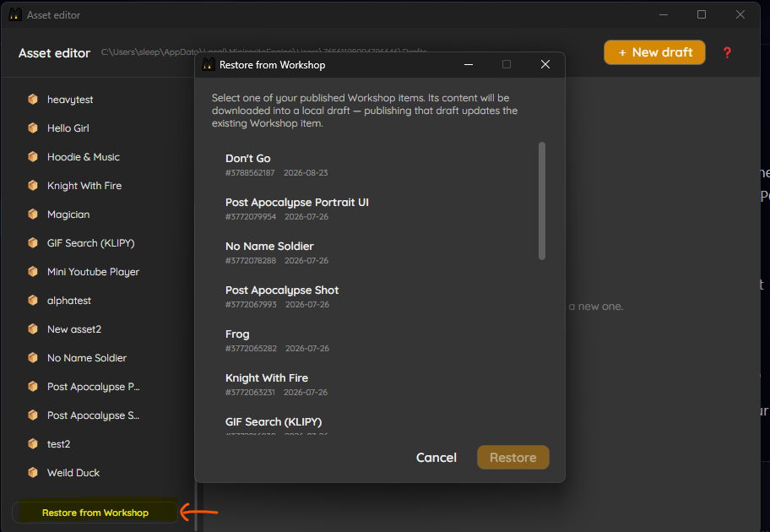Click the Restore from Workshop sidebar button

point(95,513)
